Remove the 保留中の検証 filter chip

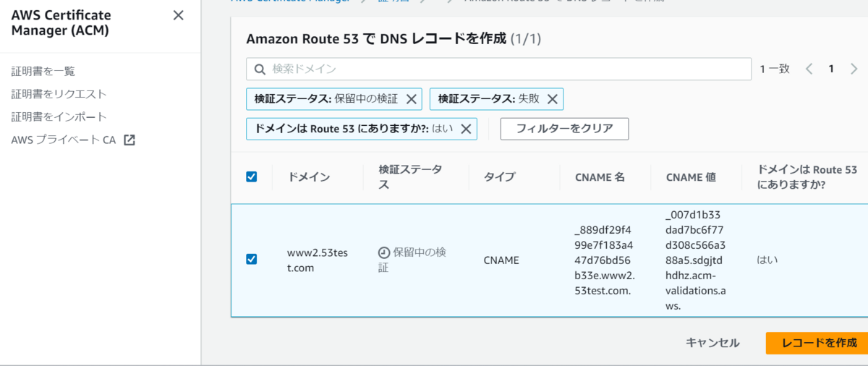[411, 99]
